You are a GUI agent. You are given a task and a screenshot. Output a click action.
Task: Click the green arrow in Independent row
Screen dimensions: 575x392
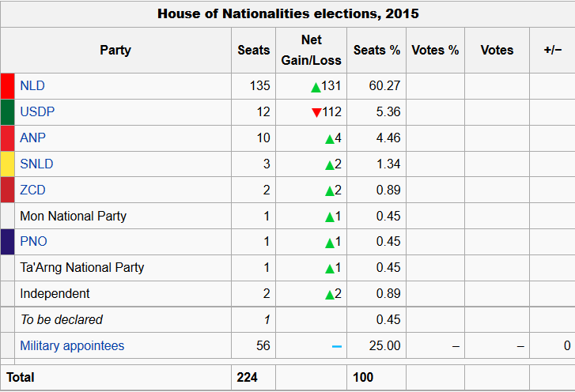(330, 295)
